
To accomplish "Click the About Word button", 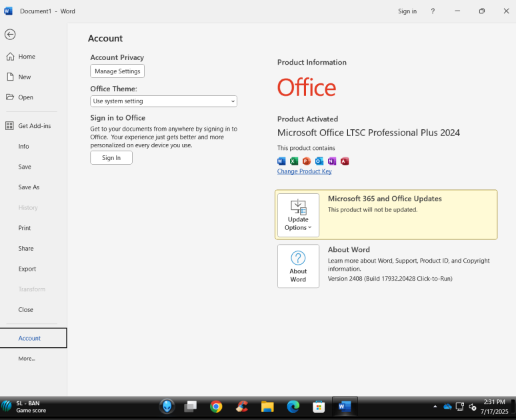I will [x=298, y=266].
